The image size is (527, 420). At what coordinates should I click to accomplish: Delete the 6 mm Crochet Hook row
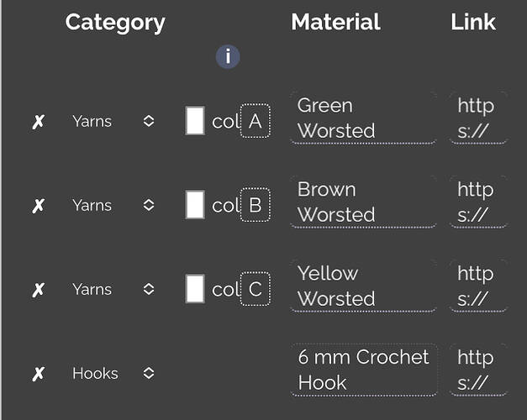pos(39,374)
